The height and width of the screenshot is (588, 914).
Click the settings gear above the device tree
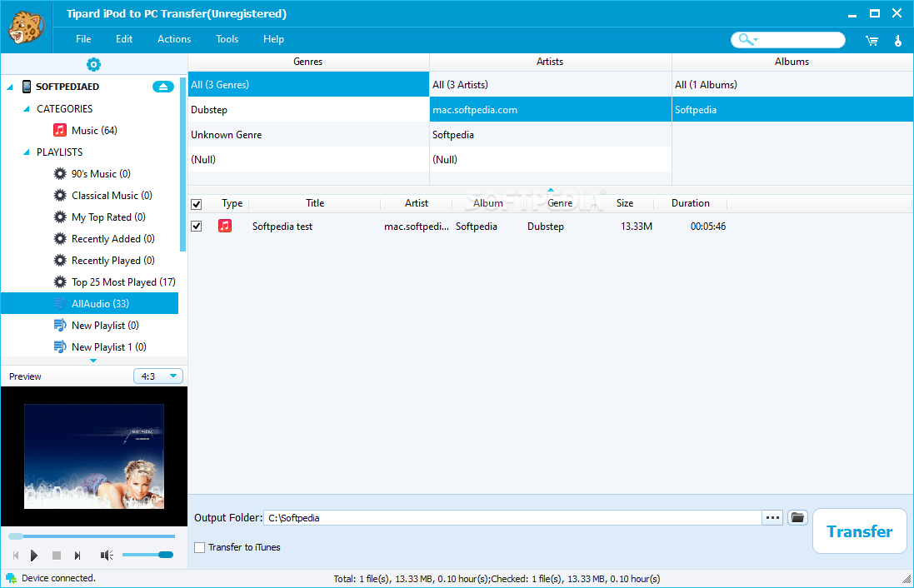pyautogui.click(x=93, y=64)
